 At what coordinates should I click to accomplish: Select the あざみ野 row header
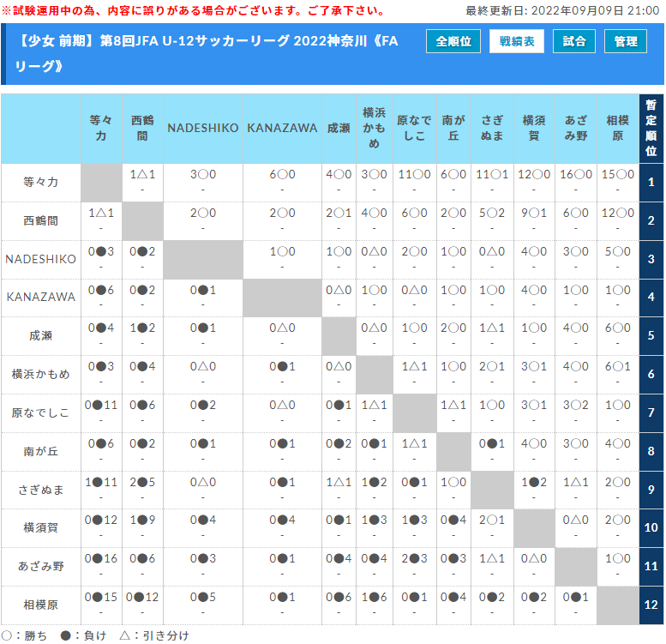coord(41,566)
